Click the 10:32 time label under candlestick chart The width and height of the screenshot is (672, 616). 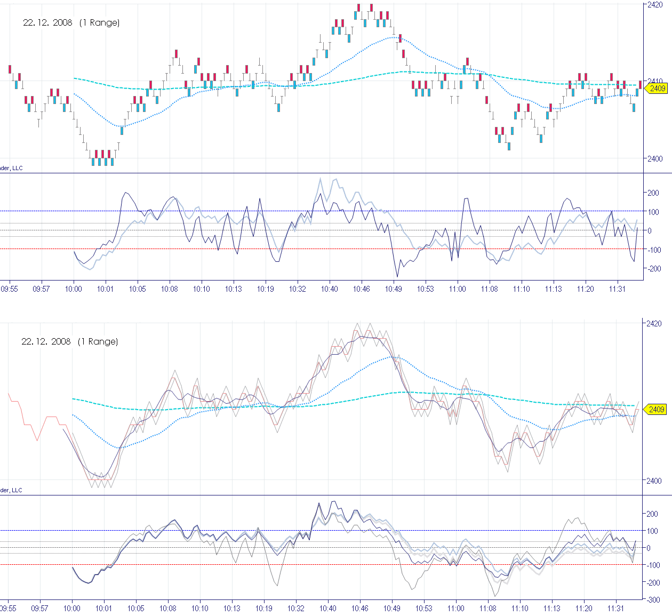(x=298, y=289)
